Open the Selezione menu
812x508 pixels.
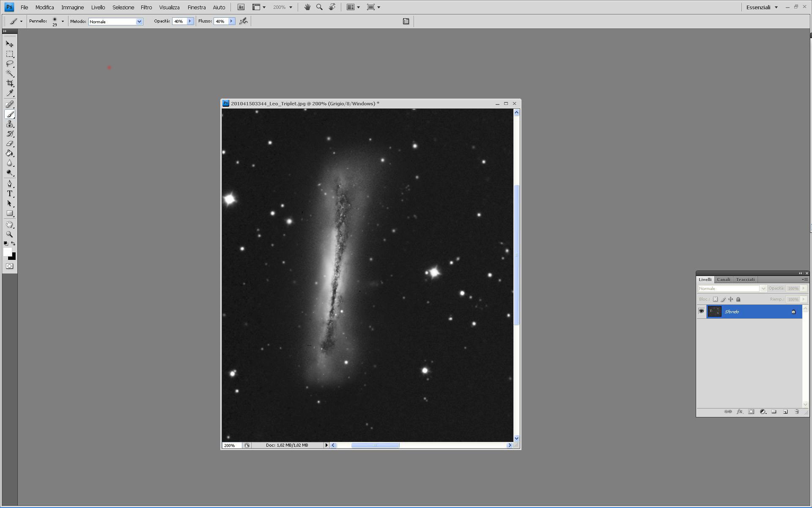pyautogui.click(x=123, y=7)
